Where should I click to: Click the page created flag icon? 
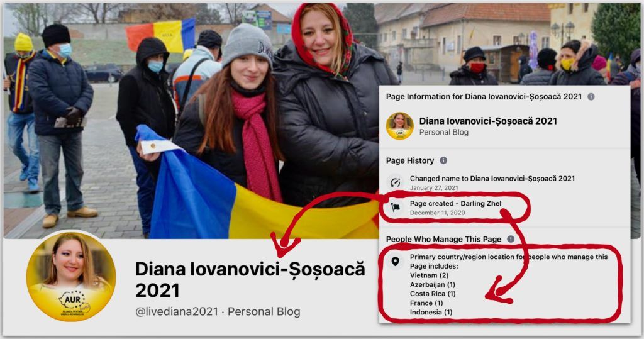395,208
